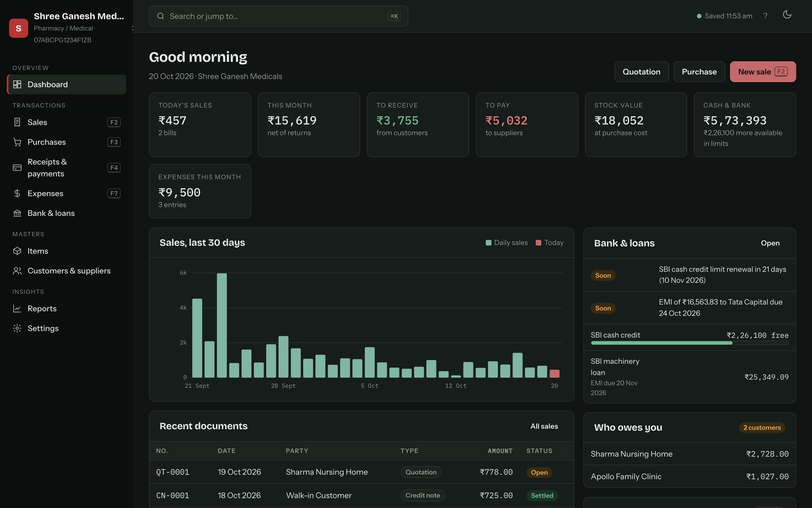The height and width of the screenshot is (508, 812).
Task: Select document QT-0001 row number
Action: coord(173,472)
